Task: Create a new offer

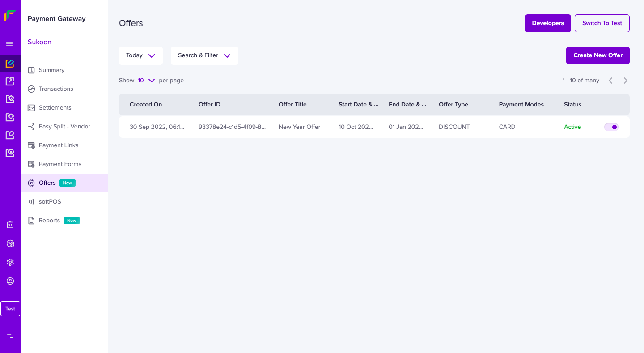Action: point(597,55)
